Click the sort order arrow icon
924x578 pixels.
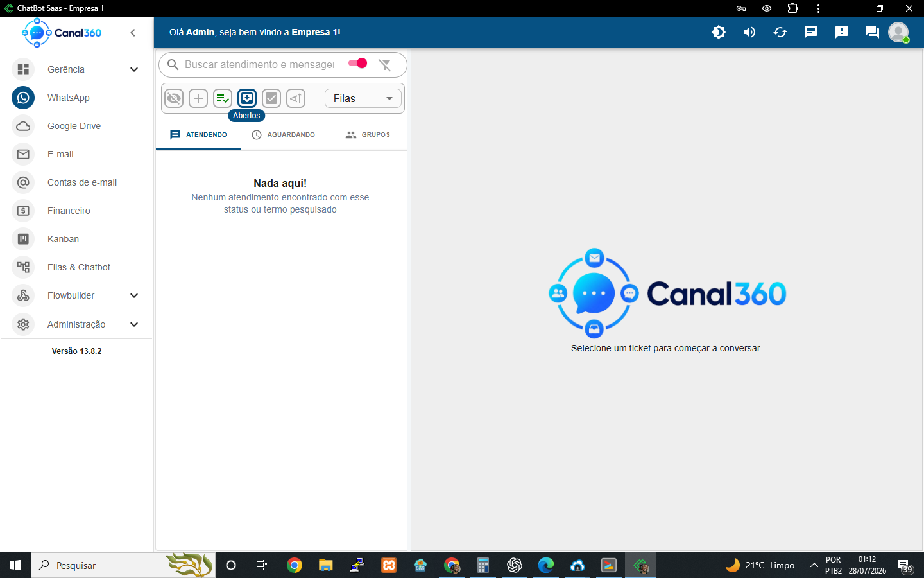tap(296, 98)
